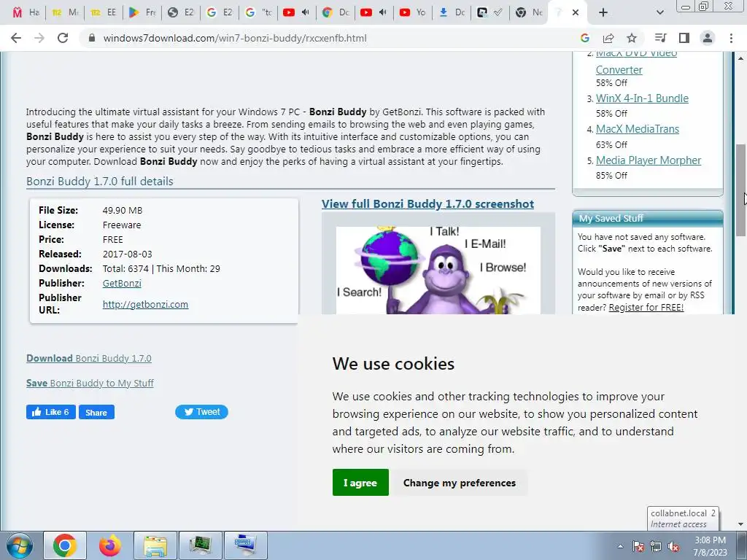Click the Google icon in address bar

coord(585,38)
